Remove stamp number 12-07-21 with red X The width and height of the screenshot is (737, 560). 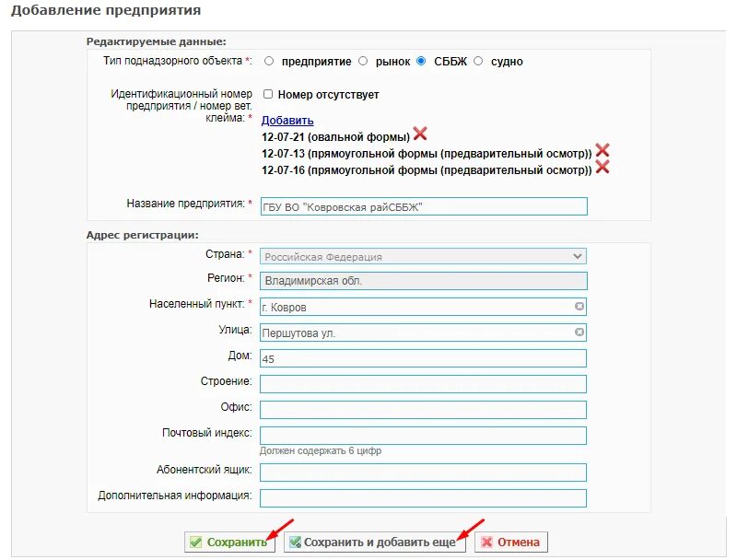pyautogui.click(x=420, y=134)
